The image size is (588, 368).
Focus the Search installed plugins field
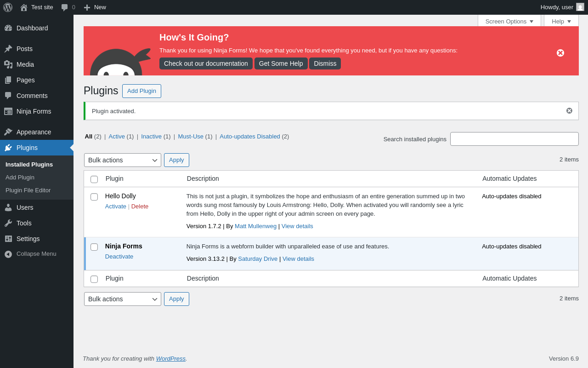514,139
